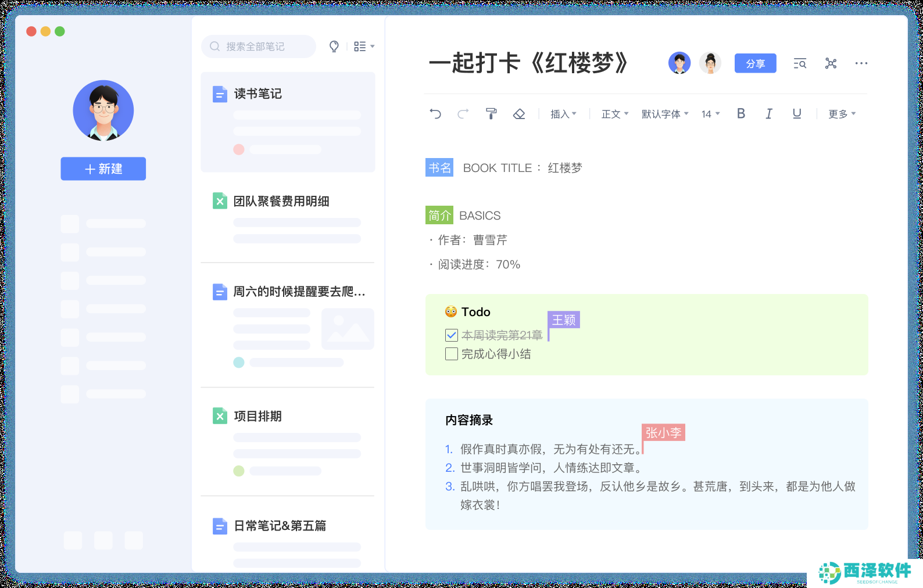Click the undo arrow icon
Screen dimensions: 923x588
coord(435,114)
